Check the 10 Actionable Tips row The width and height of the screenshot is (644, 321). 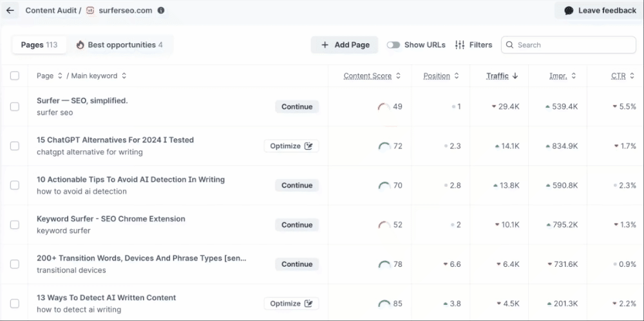coord(15,186)
